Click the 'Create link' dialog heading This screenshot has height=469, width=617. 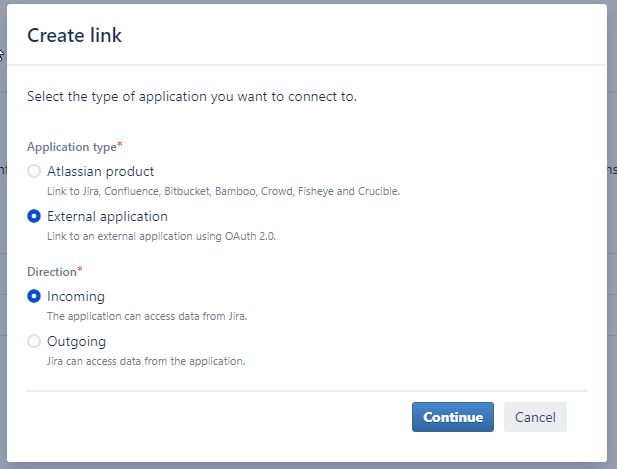(x=74, y=35)
